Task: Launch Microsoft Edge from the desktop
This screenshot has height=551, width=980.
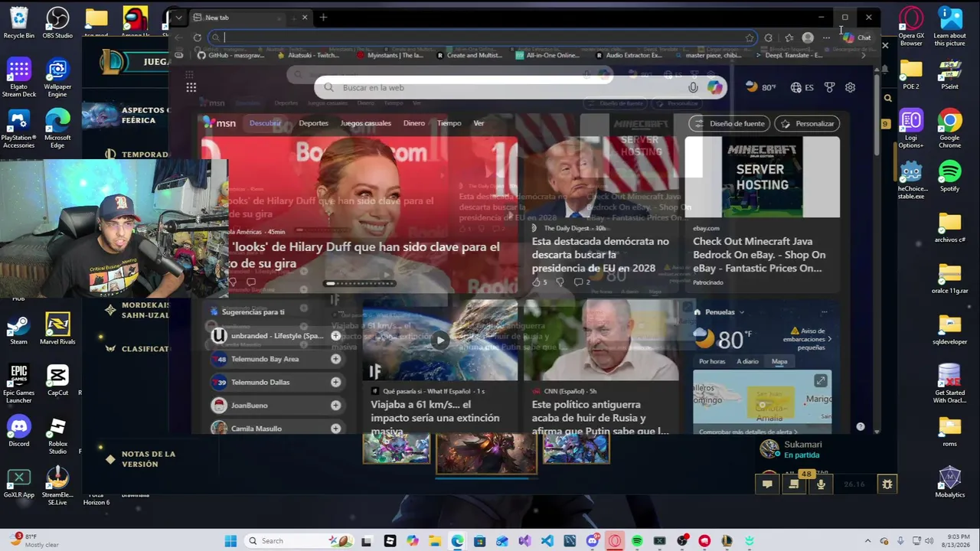Action: tap(57, 129)
